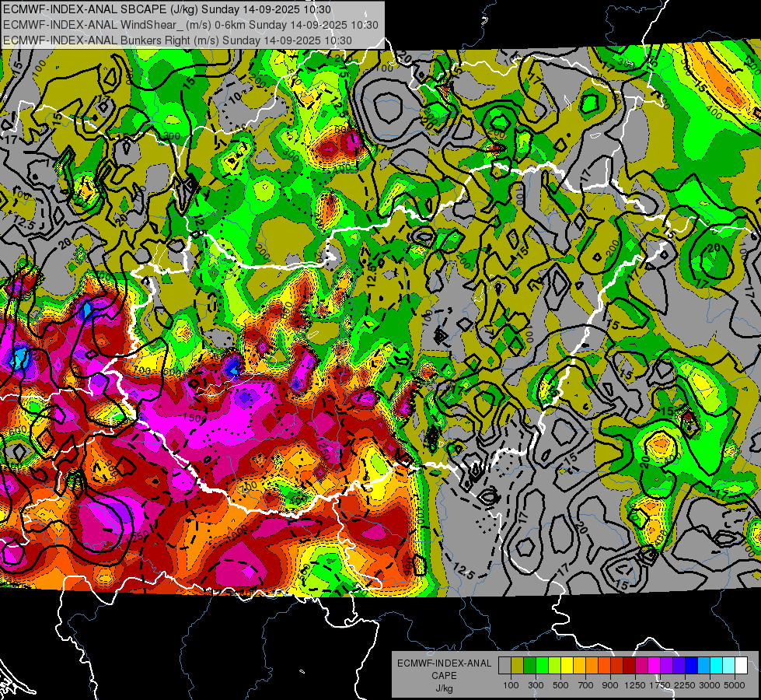Click the 300 legend value
The height and width of the screenshot is (700, 761).
(x=536, y=685)
